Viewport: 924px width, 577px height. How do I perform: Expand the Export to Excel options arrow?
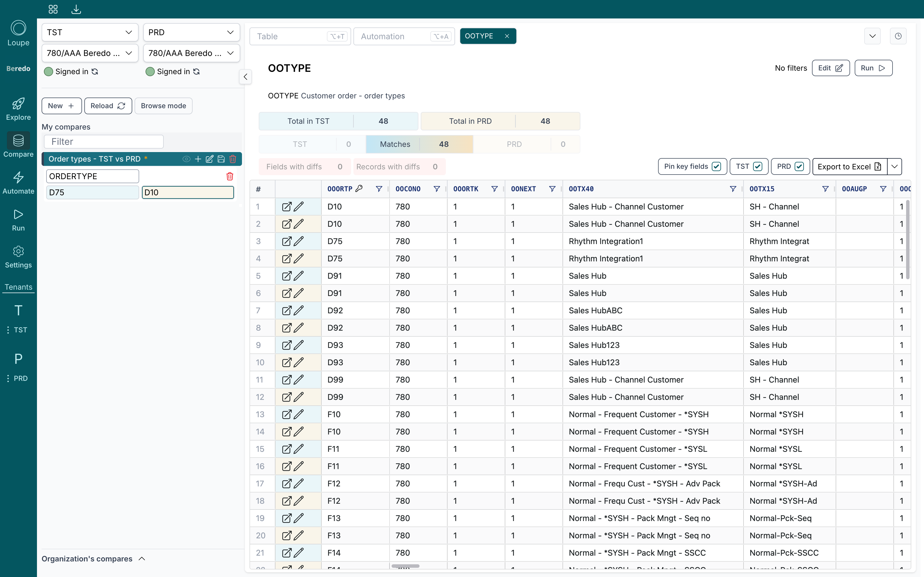click(x=895, y=166)
